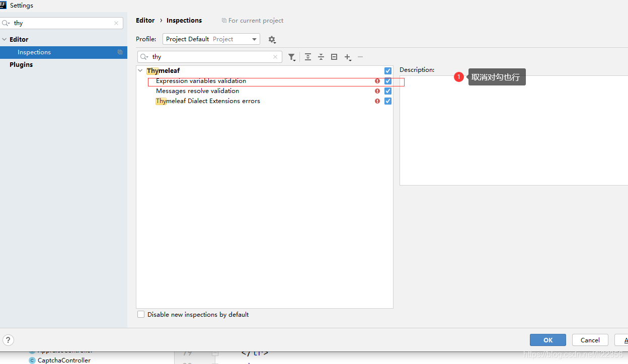Collapse all inspection groups icon

click(321, 57)
